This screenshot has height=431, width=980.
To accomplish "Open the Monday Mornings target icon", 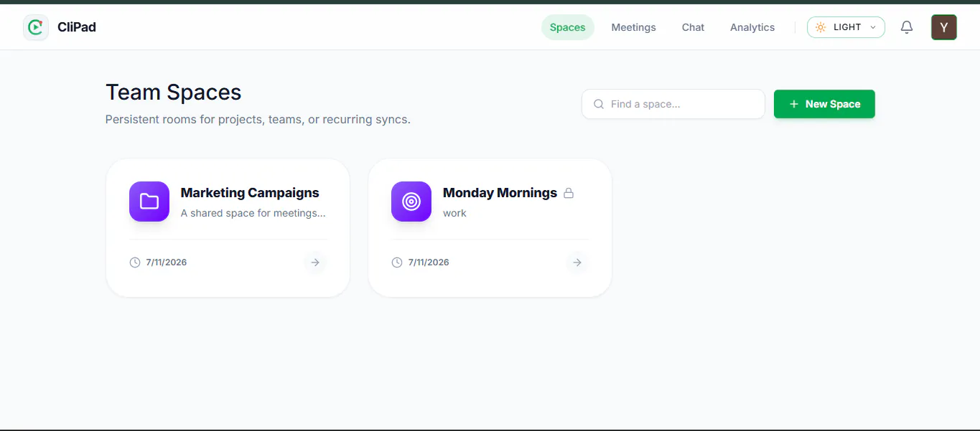I will tap(411, 202).
